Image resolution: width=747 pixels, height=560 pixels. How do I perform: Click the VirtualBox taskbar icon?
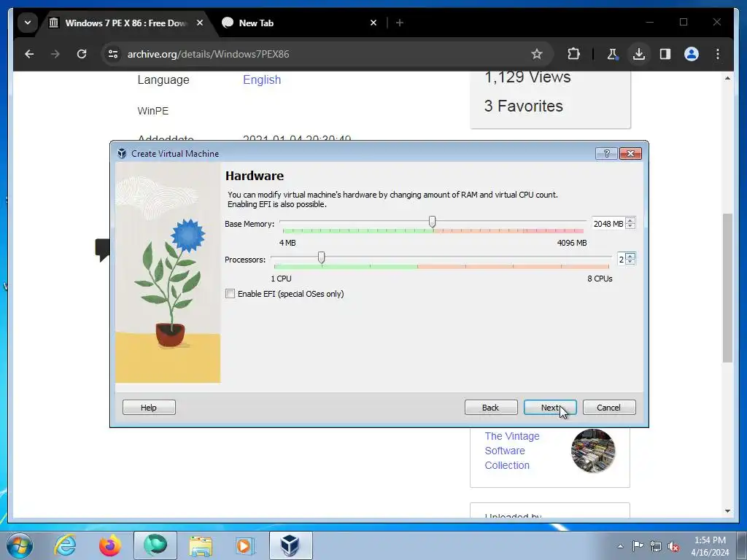pos(290,545)
